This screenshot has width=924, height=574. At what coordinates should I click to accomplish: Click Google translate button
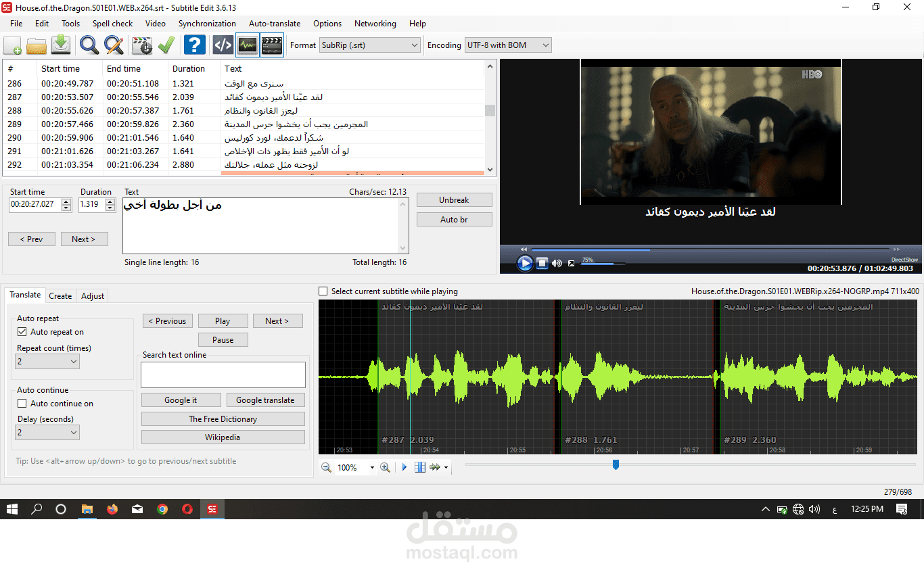tap(265, 400)
